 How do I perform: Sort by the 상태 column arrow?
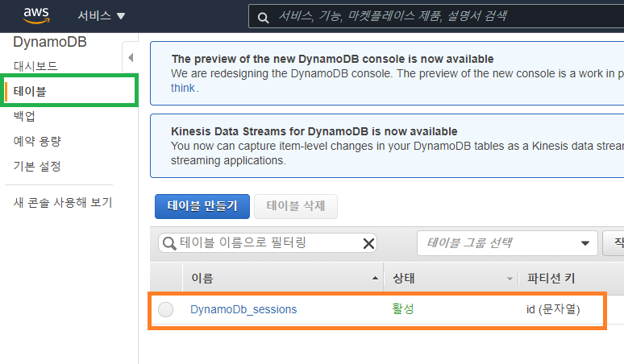510,279
